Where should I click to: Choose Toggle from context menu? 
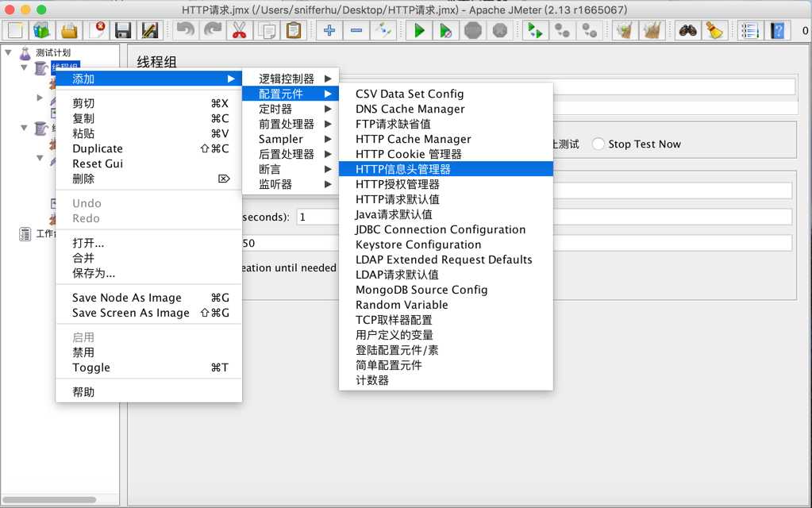click(148, 368)
